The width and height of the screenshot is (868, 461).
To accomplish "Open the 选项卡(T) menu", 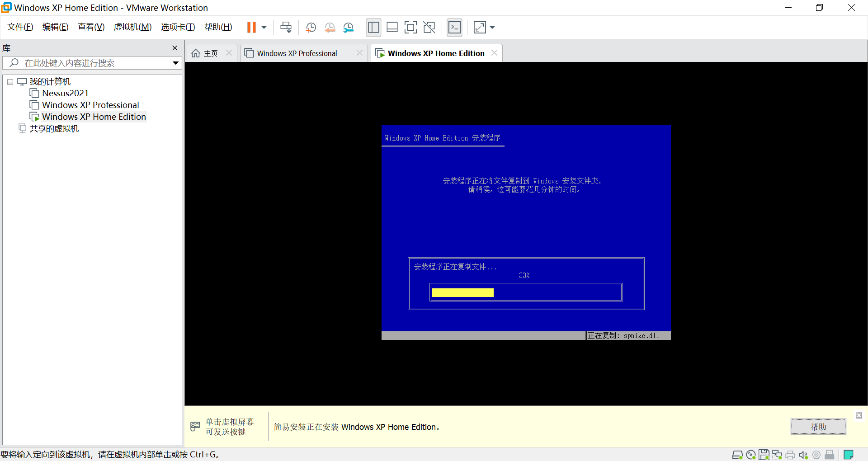I will coord(178,27).
